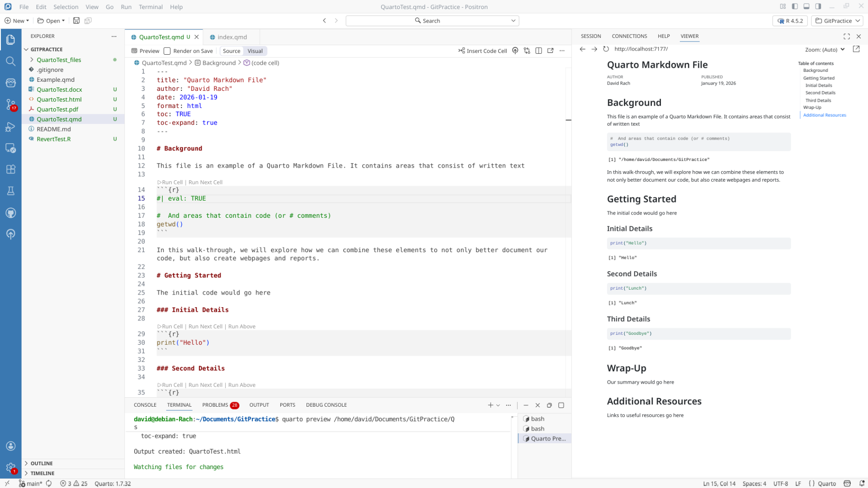This screenshot has height=488, width=868.
Task: Expand the QuartoTest_files folder
Action: click(x=59, y=60)
